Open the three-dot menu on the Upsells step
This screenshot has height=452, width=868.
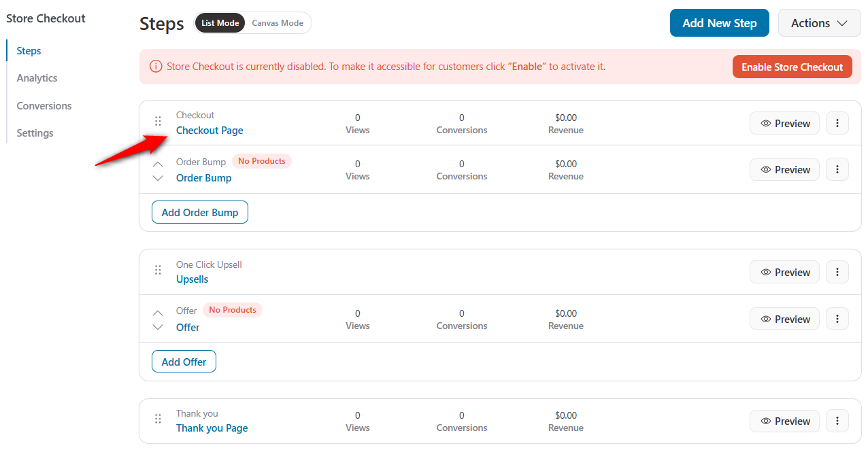coord(837,272)
